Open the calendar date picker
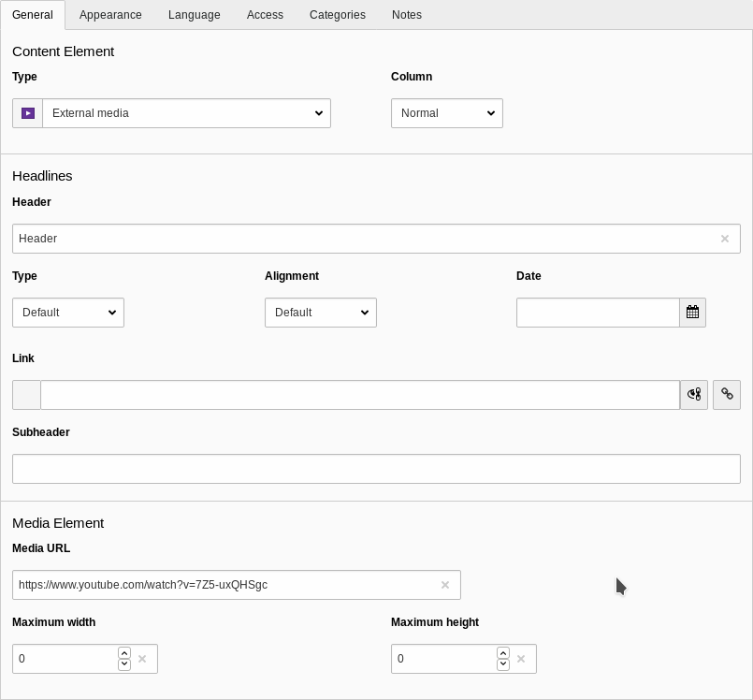Viewport: 753px width, 700px height. [x=692, y=312]
